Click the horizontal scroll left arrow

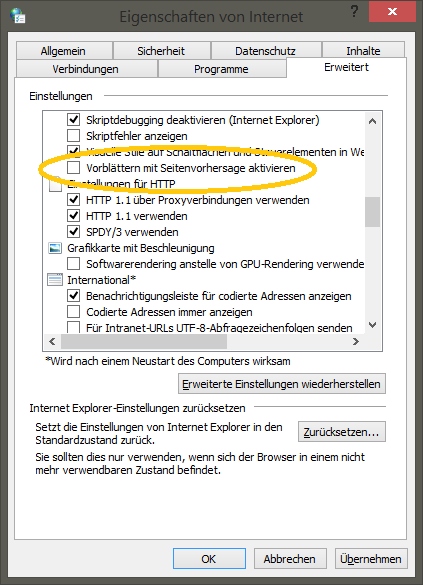coord(52,341)
